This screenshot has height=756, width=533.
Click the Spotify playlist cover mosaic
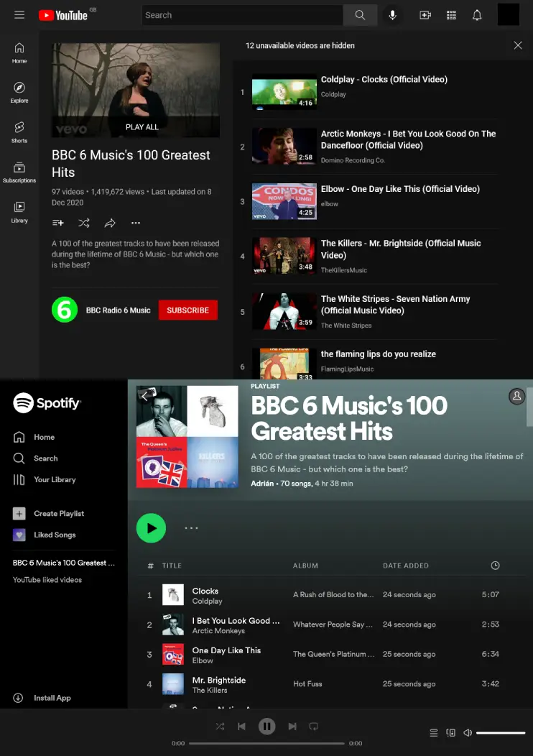tap(187, 437)
